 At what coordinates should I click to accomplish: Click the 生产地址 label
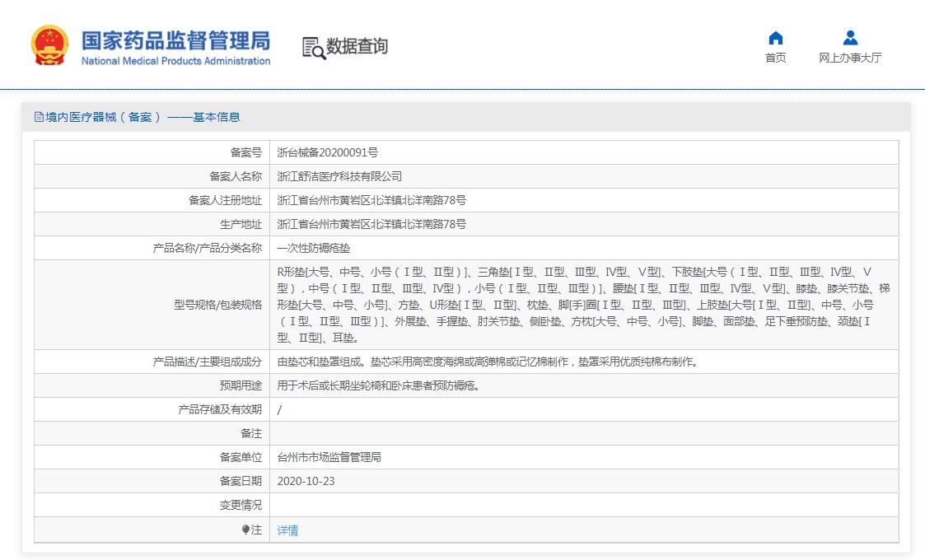(x=241, y=224)
